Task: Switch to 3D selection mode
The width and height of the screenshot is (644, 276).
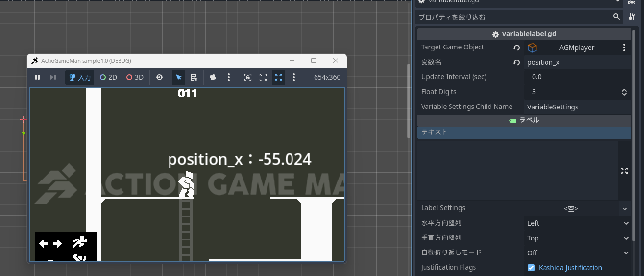Action: tap(134, 77)
